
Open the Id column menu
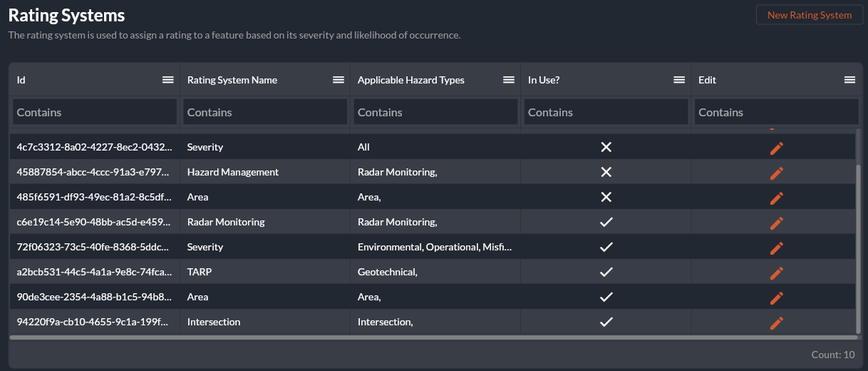[168, 80]
